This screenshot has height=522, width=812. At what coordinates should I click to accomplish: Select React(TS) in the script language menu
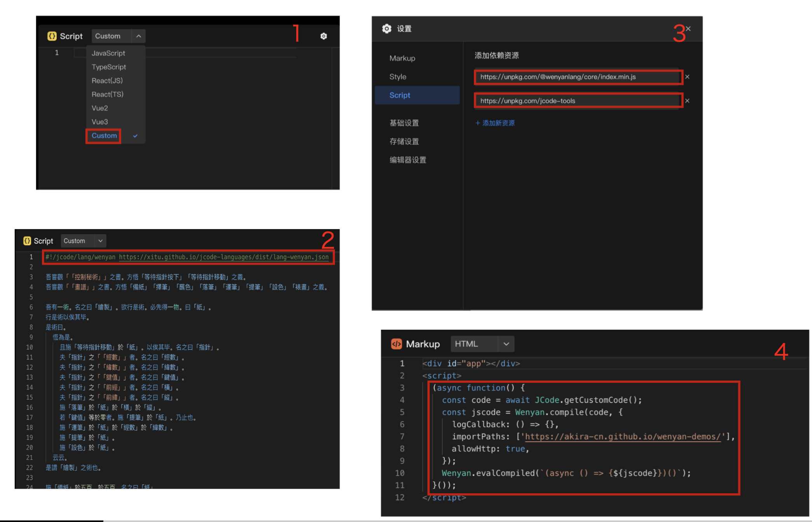(108, 94)
